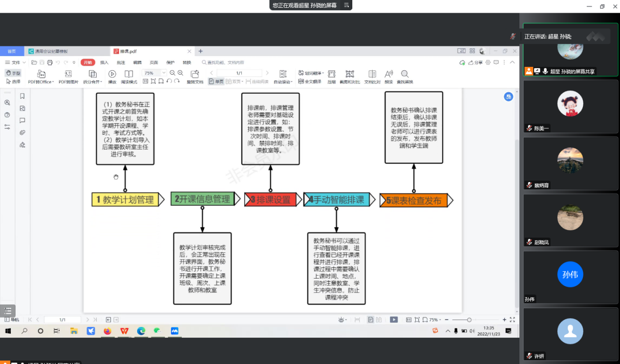Click the 分享 share button
This screenshot has width=620, height=364.
(x=475, y=62)
